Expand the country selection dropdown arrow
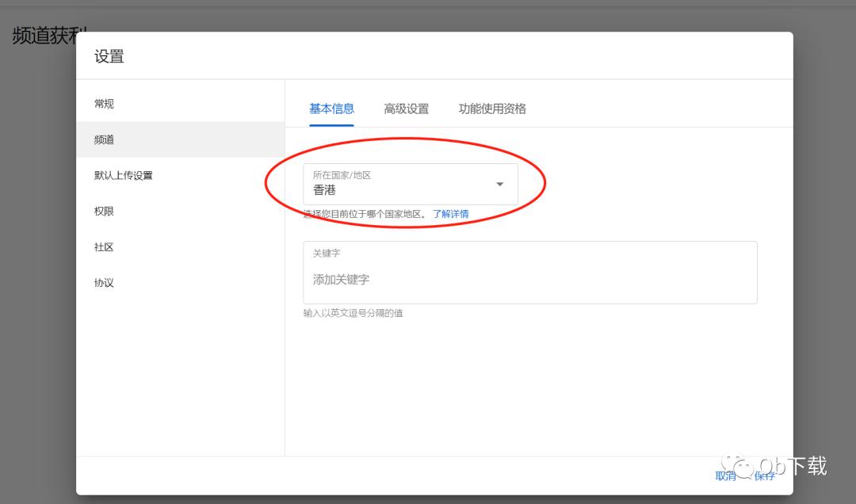 pyautogui.click(x=499, y=183)
